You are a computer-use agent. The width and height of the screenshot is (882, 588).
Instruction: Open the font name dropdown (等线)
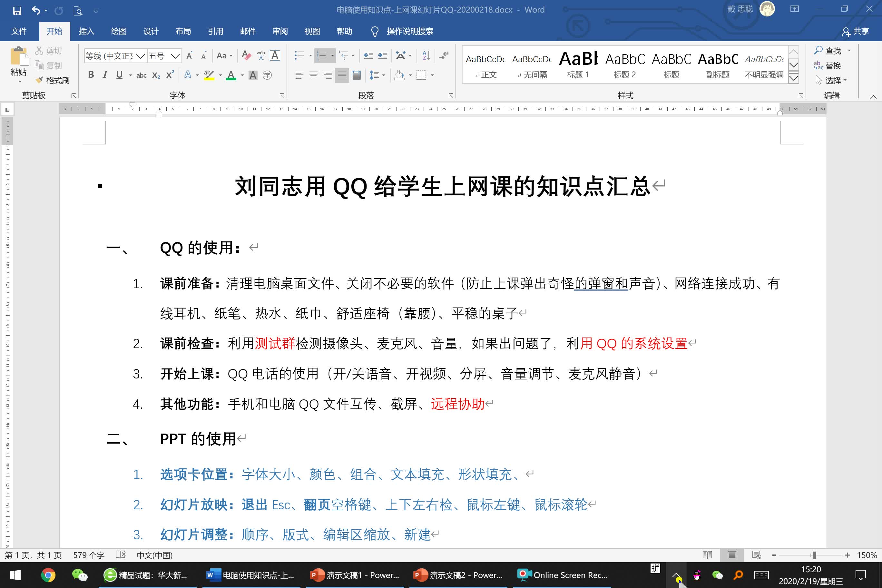[x=141, y=56]
